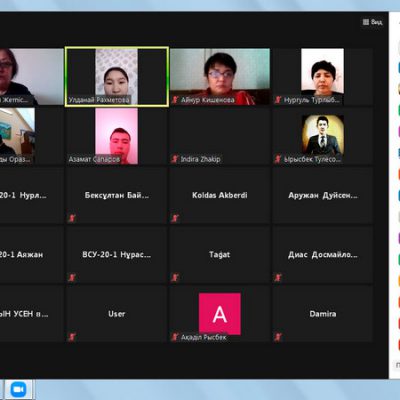Click the Tağat participant name
The width and height of the screenshot is (400, 400).
tap(220, 255)
